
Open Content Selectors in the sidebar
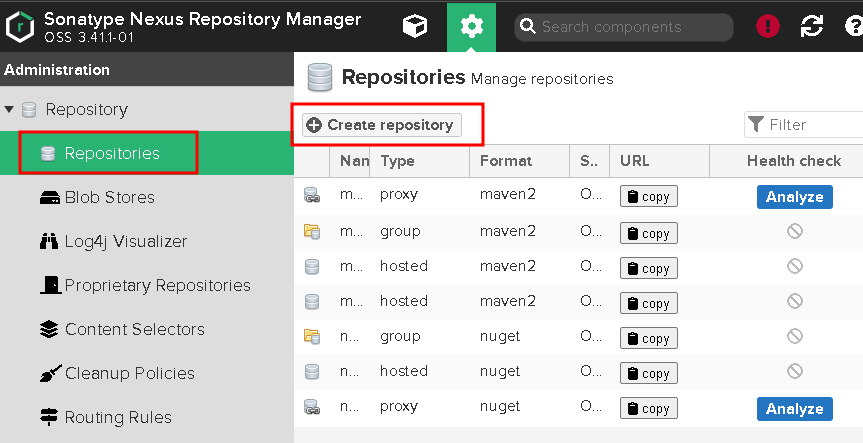pyautogui.click(x=147, y=329)
